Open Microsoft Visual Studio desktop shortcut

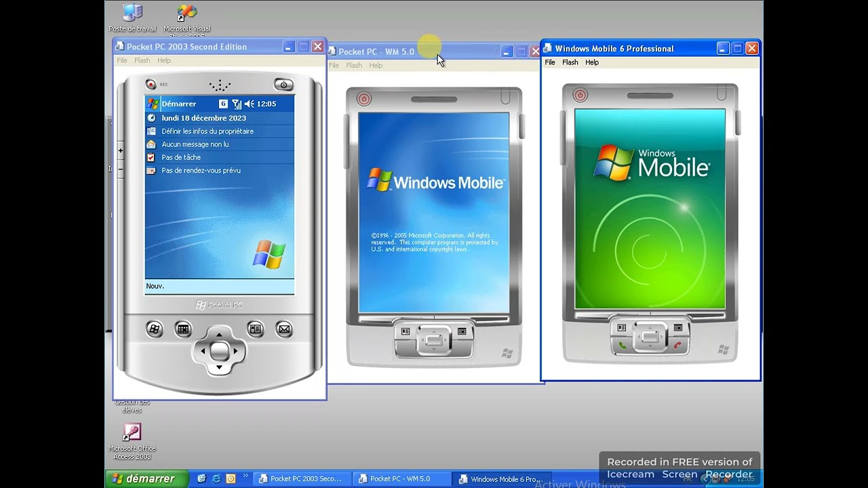pyautogui.click(x=187, y=20)
